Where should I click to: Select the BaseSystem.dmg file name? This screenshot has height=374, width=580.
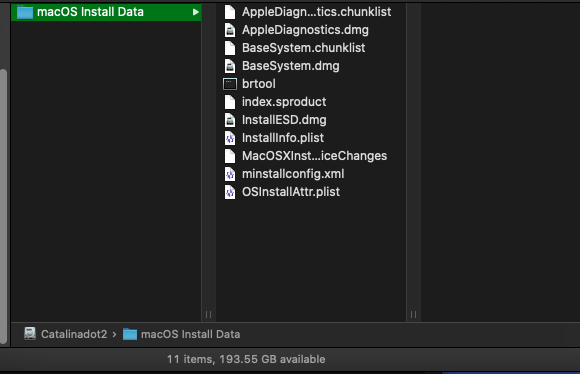290,66
